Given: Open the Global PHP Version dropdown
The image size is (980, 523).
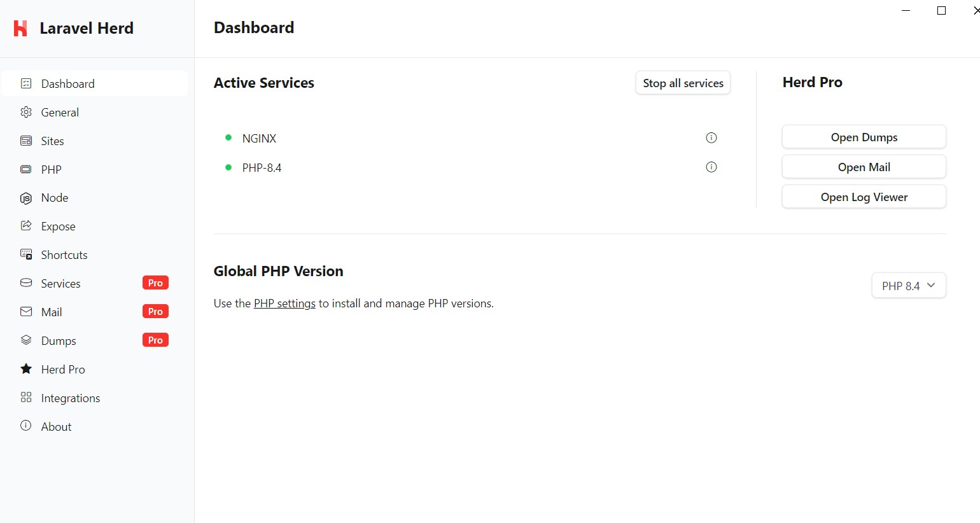Looking at the screenshot, I should (909, 286).
